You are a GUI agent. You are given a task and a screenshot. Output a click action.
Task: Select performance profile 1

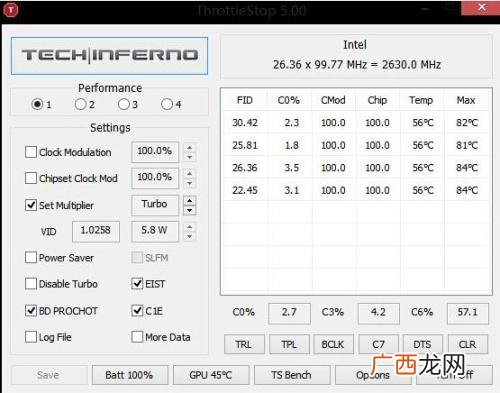(x=37, y=104)
